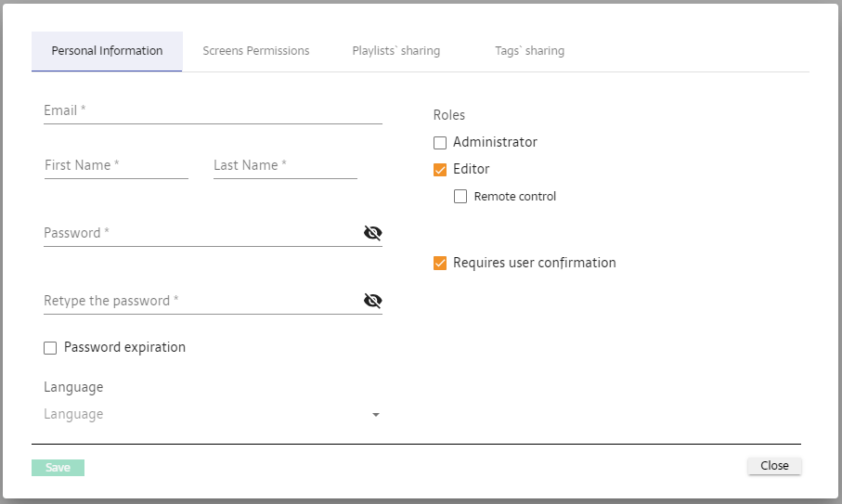Screen dimensions: 842x504
Task: Select the Last Name field
Action: [x=285, y=165]
